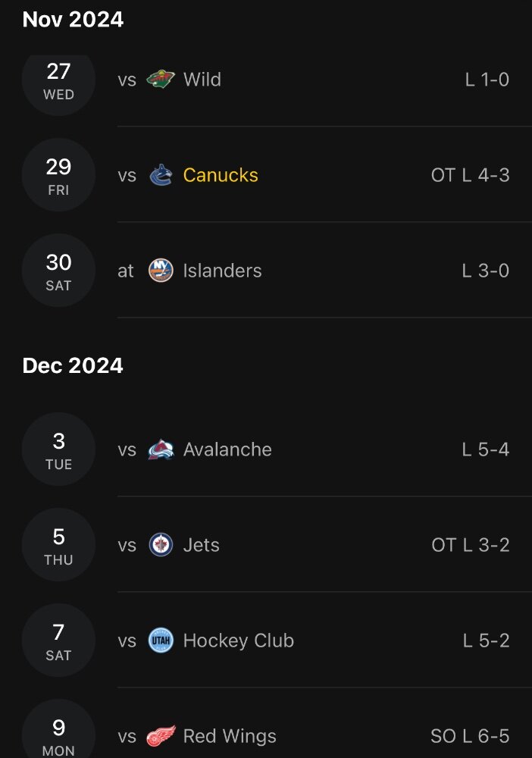Tap the Utah Hockey Club logo
The width and height of the screenshot is (532, 758).
tap(161, 641)
